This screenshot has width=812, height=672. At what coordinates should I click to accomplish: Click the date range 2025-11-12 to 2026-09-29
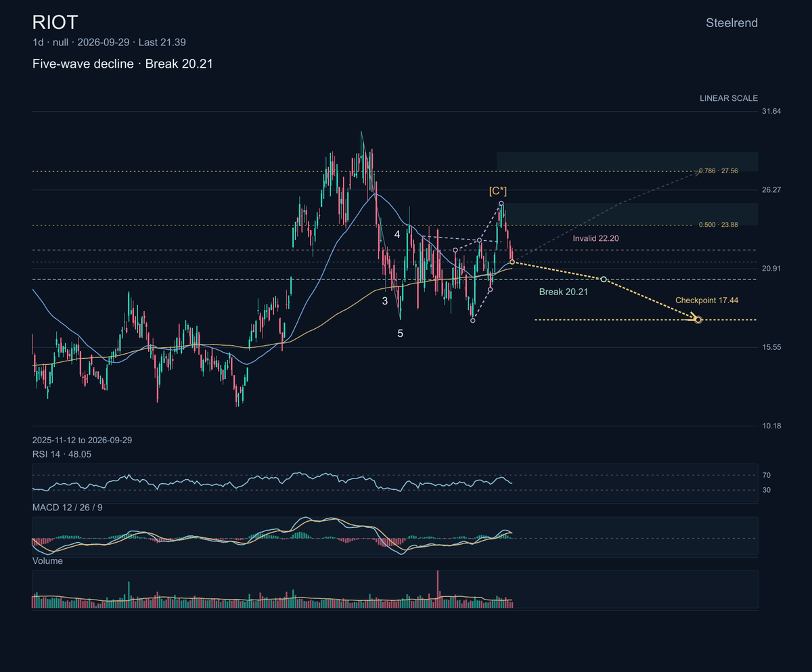[x=82, y=440]
